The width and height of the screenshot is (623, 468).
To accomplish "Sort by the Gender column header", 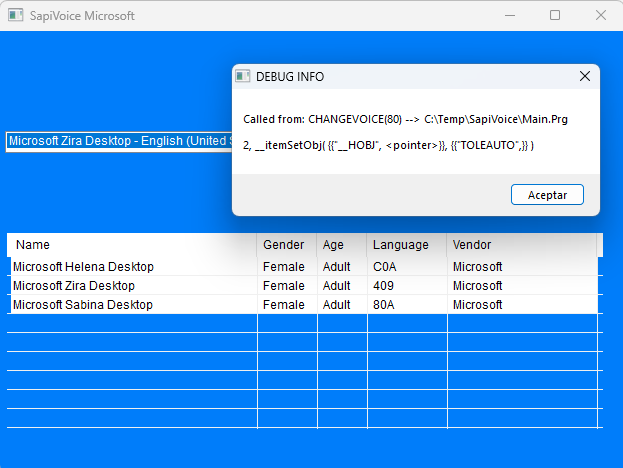I will click(287, 245).
